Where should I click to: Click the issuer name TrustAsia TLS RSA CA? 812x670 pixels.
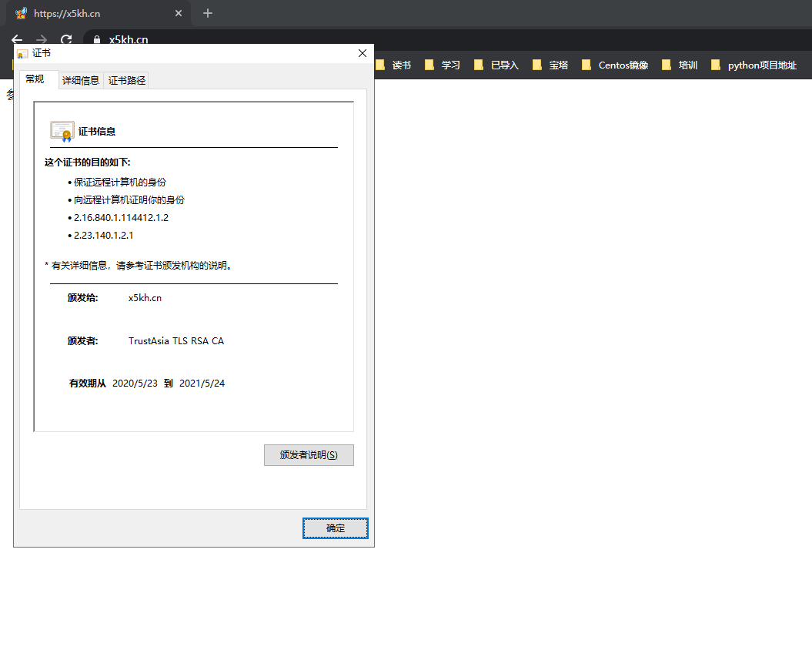pyautogui.click(x=176, y=341)
